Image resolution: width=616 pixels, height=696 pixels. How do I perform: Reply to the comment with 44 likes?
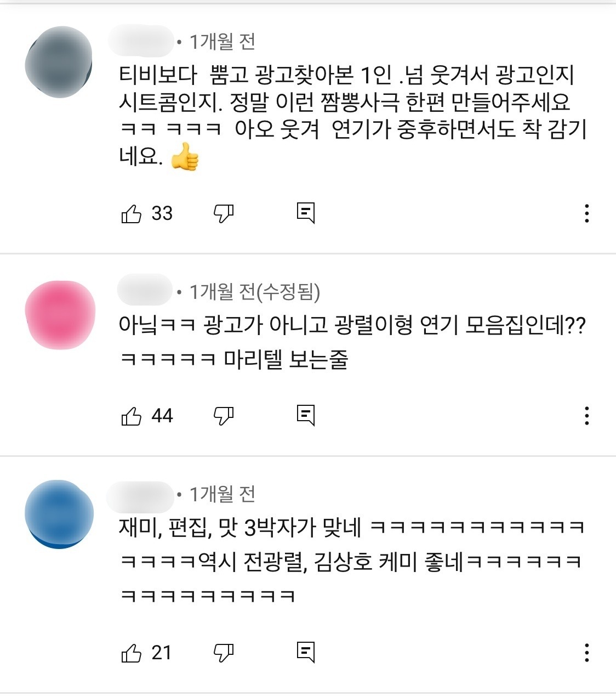306,416
